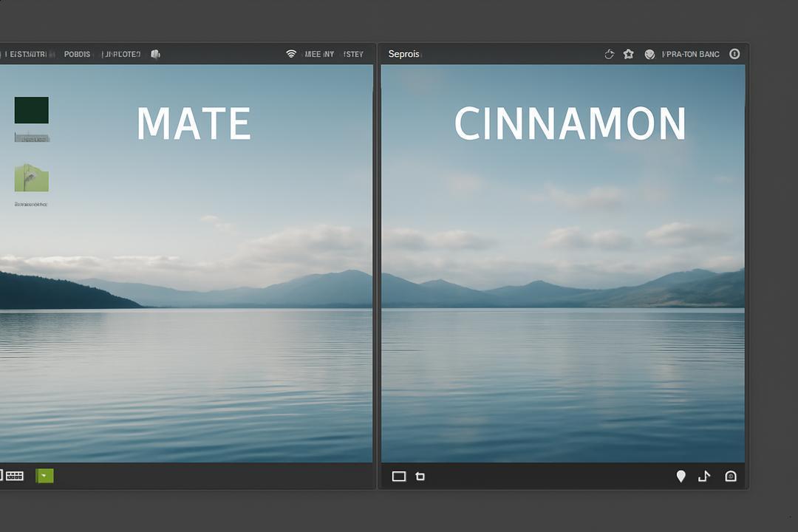Click the circular power icon in Cinnamon panel
The image size is (798, 532).
(x=734, y=54)
